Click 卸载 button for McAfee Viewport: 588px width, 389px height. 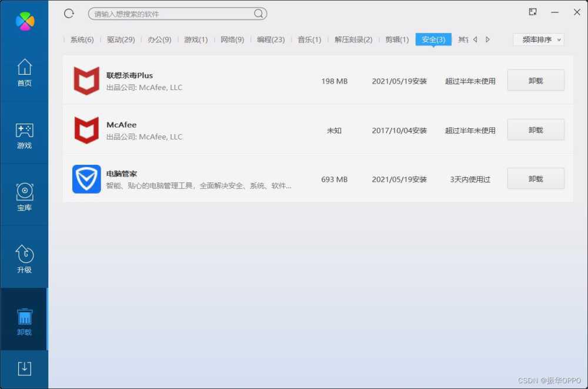coord(536,130)
